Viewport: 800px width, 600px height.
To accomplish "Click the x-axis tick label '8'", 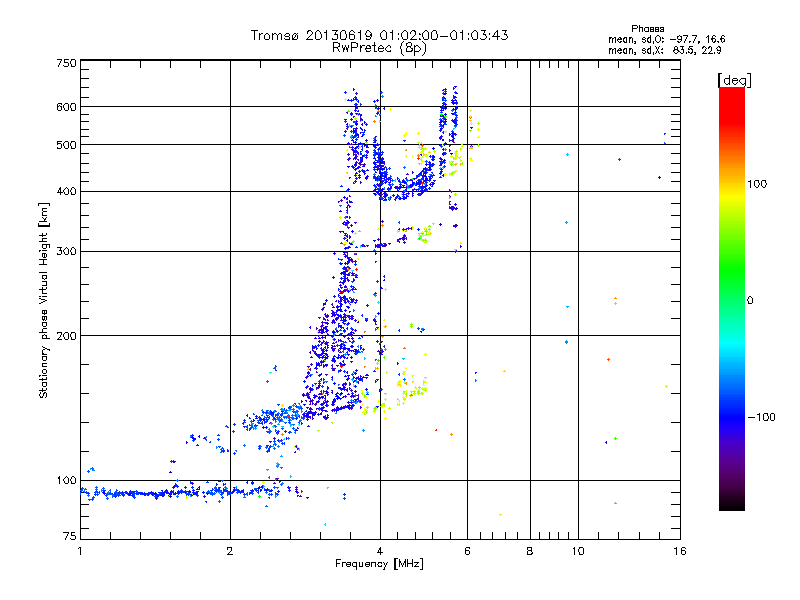I will pyautogui.click(x=530, y=551).
